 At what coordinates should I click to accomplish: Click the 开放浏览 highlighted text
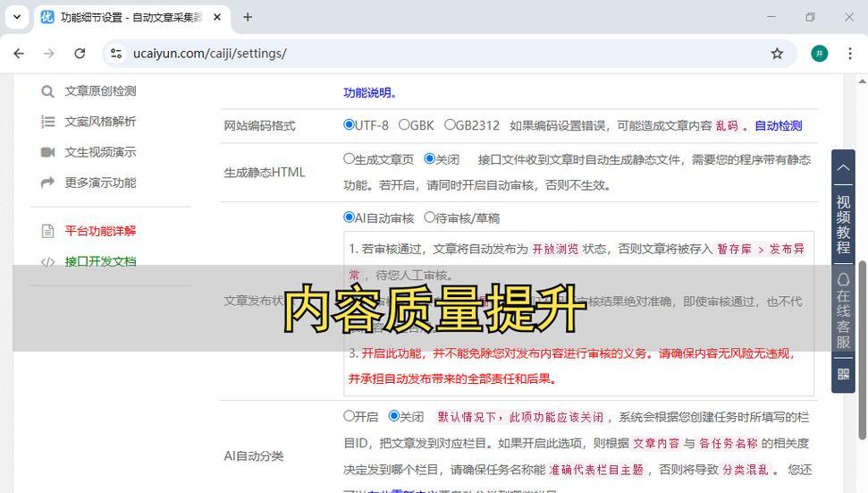click(555, 250)
